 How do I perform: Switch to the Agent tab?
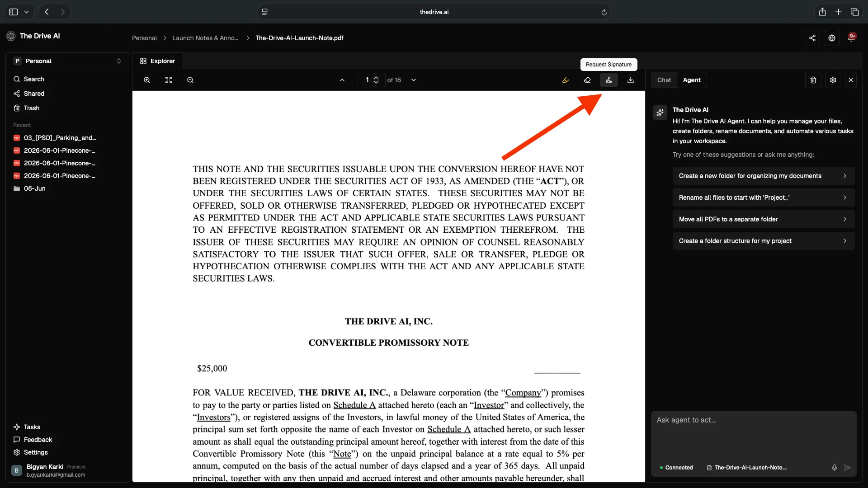click(x=692, y=80)
